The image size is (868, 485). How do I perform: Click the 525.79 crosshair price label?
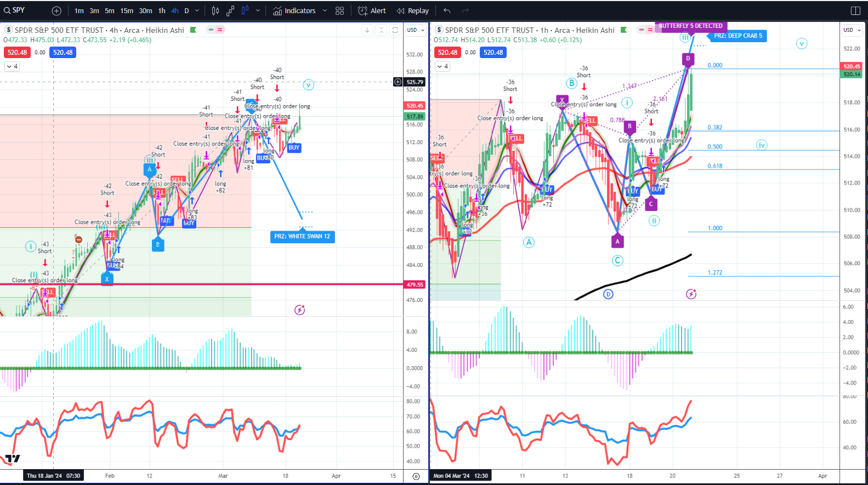415,82
